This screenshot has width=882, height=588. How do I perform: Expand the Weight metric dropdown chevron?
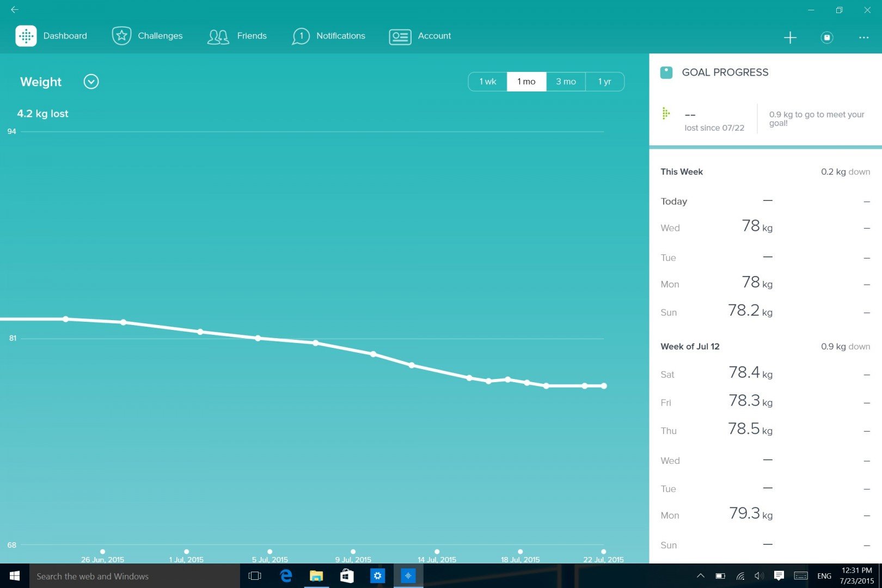click(x=91, y=82)
